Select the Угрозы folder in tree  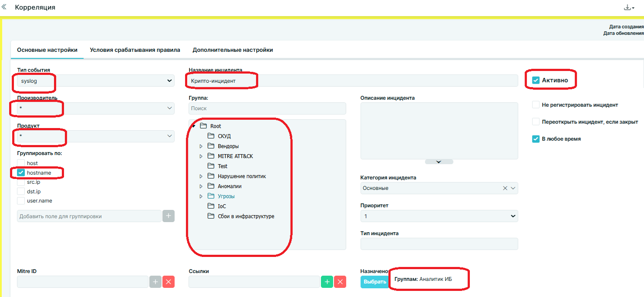[226, 196]
